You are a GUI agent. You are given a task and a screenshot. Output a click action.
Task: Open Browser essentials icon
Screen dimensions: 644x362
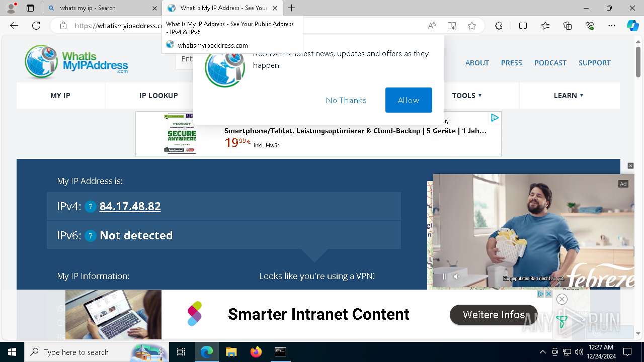590,26
